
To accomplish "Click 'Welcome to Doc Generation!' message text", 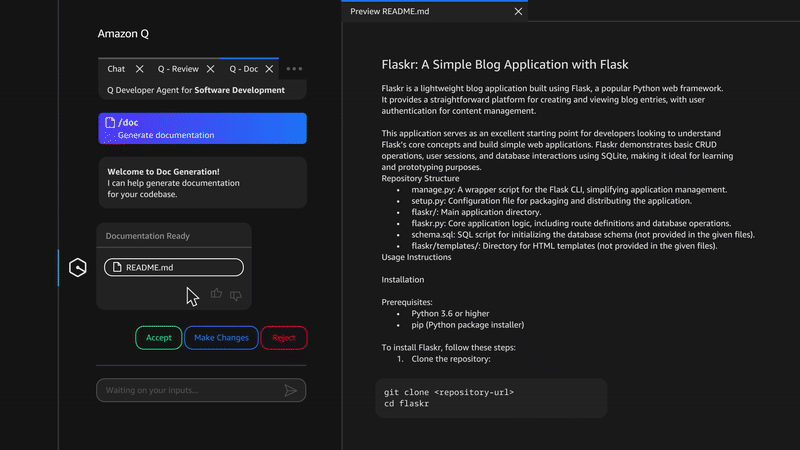I will 163,172.
